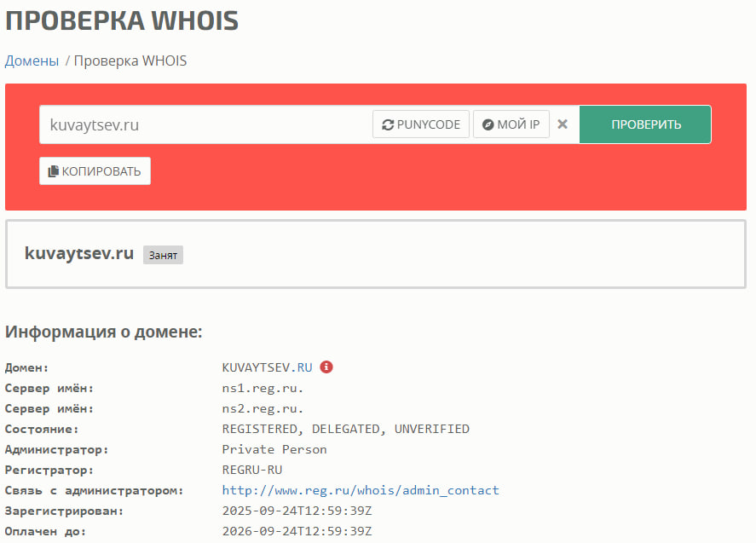Follow the reg.ru admin_contact link
This screenshot has width=756, height=543.
coord(361,490)
